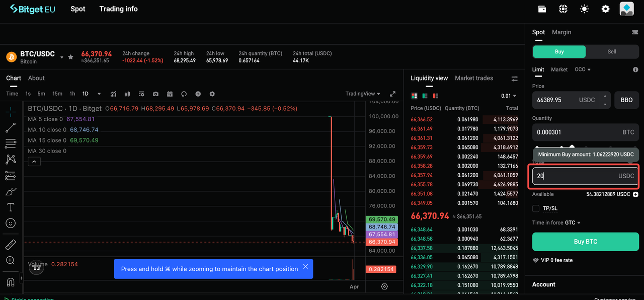
Task: Switch to the Sell toggle
Action: tap(612, 51)
